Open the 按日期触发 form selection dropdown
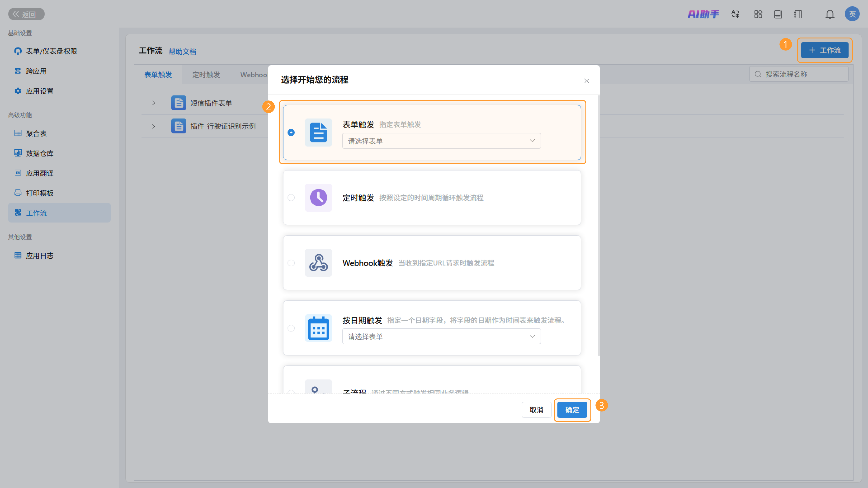Screen dimensions: 868x488 coord(441,336)
